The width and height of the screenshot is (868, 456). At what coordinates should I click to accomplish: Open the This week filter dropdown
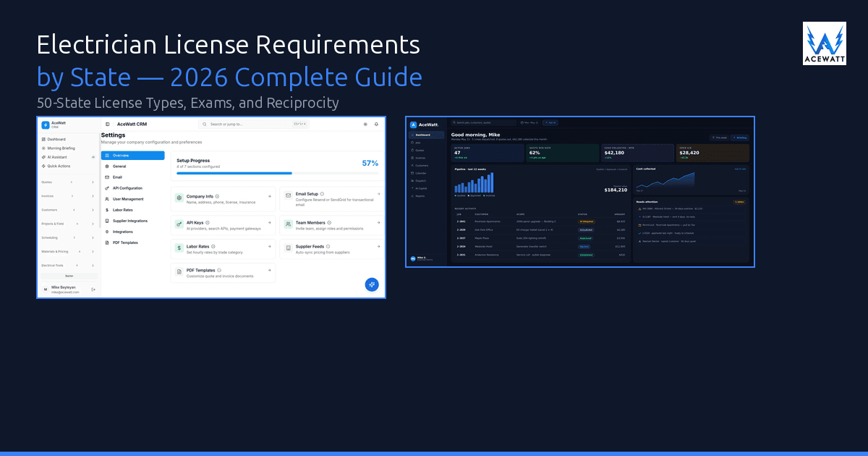coord(718,137)
